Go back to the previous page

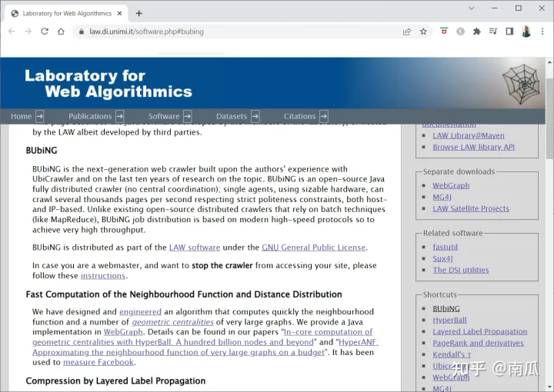(12, 32)
